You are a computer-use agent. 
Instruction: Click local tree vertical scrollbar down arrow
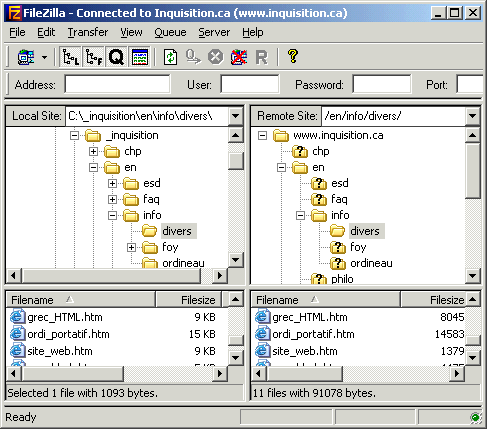point(235,260)
